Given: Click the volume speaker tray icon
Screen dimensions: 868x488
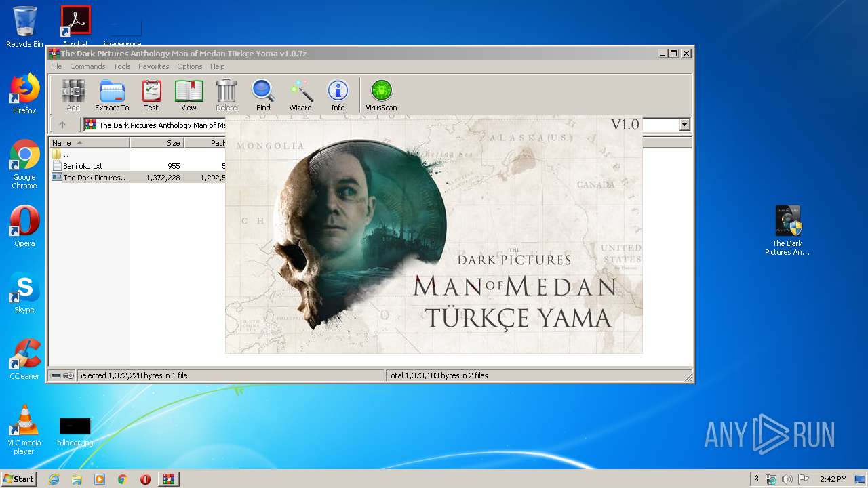Looking at the screenshot, I should click(x=787, y=479).
